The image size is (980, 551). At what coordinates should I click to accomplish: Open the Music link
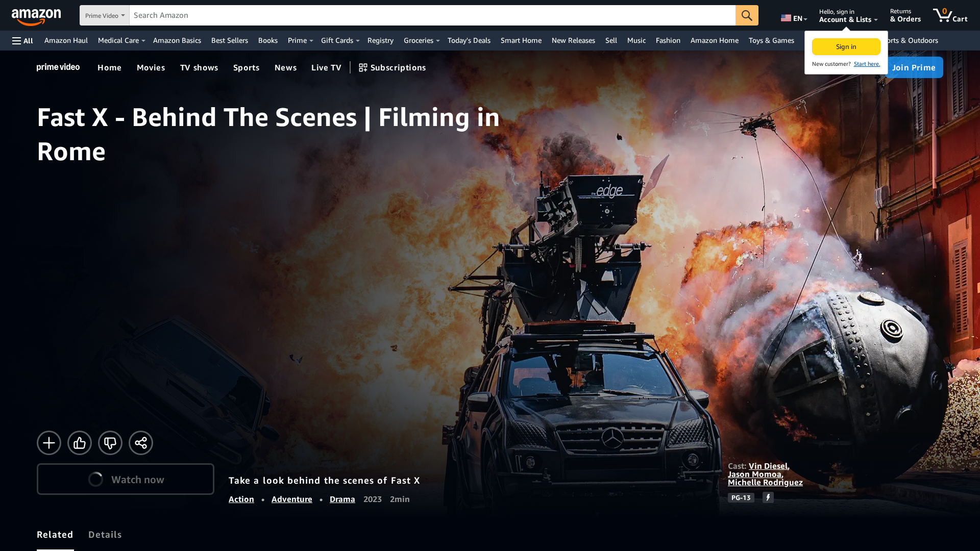pyautogui.click(x=636, y=40)
